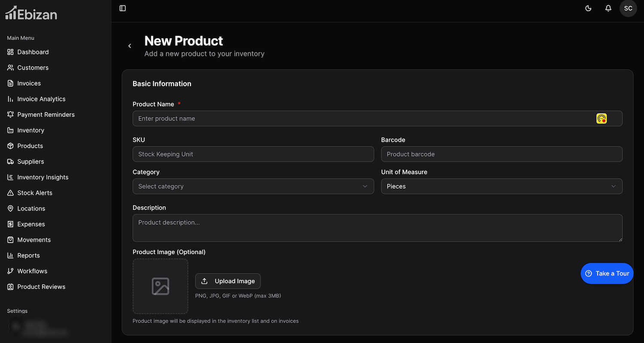
Task: Expand the Category dropdown
Action: pos(253,186)
